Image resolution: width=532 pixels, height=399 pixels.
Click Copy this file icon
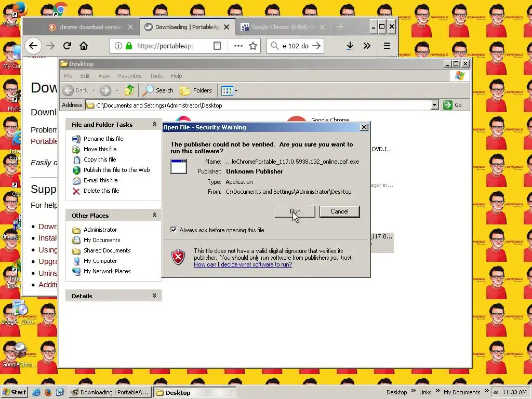point(76,160)
